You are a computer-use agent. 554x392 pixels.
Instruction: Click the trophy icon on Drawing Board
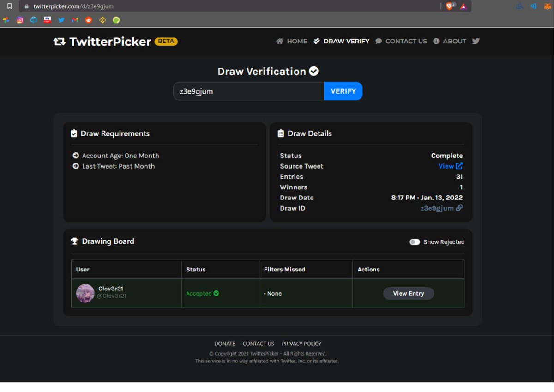[74, 241]
